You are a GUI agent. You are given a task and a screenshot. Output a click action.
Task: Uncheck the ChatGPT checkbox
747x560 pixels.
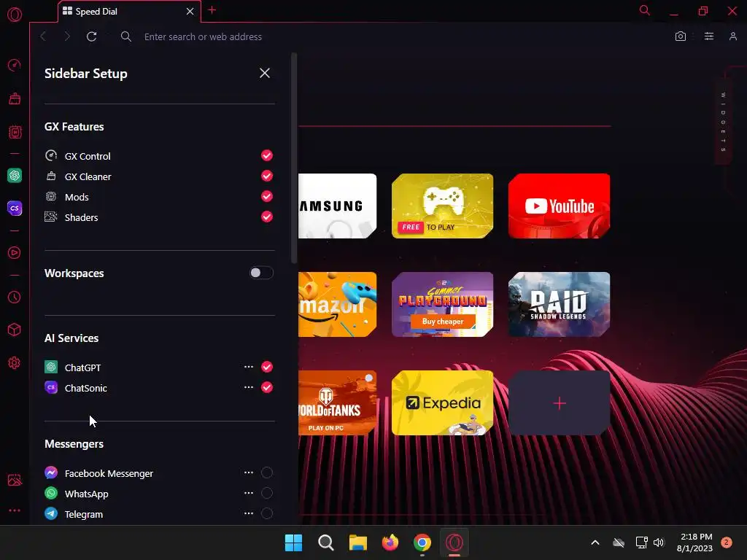(267, 367)
